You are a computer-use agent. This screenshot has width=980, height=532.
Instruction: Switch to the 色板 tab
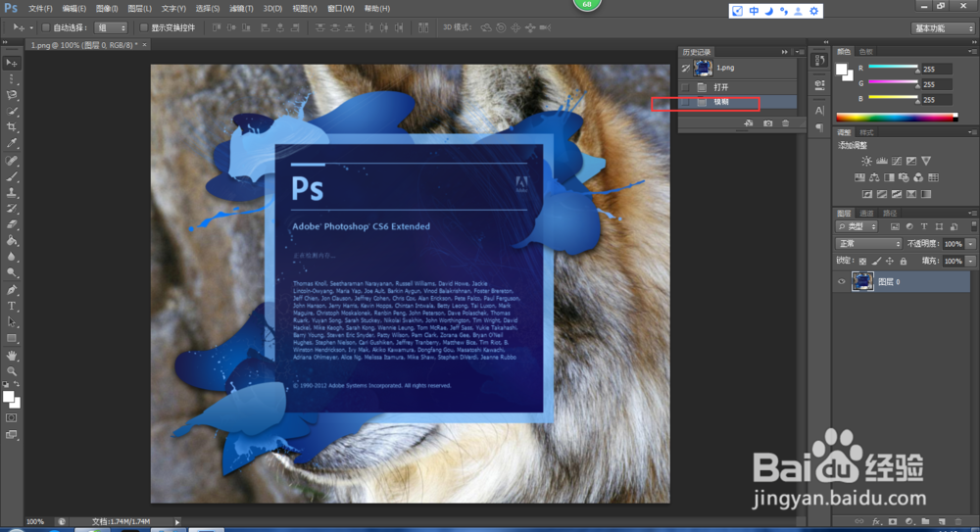pos(865,51)
